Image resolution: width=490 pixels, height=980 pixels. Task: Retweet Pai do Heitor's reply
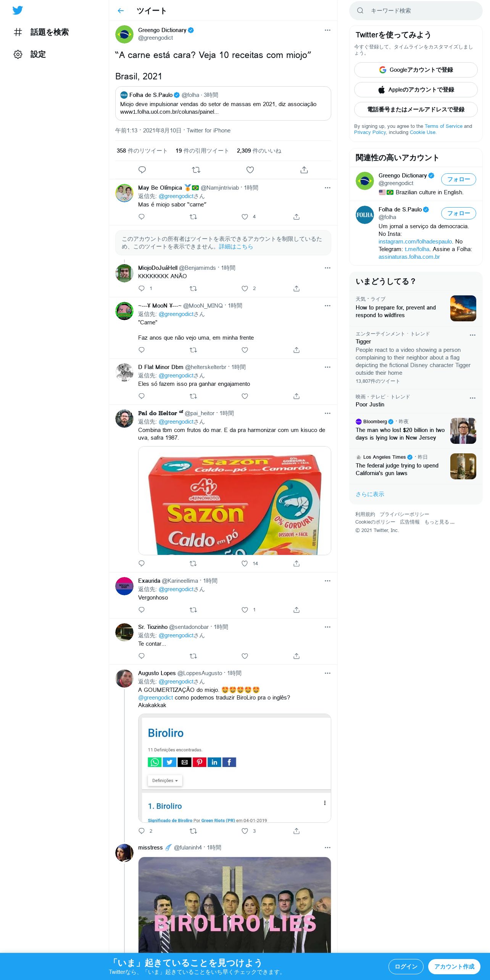tap(193, 563)
